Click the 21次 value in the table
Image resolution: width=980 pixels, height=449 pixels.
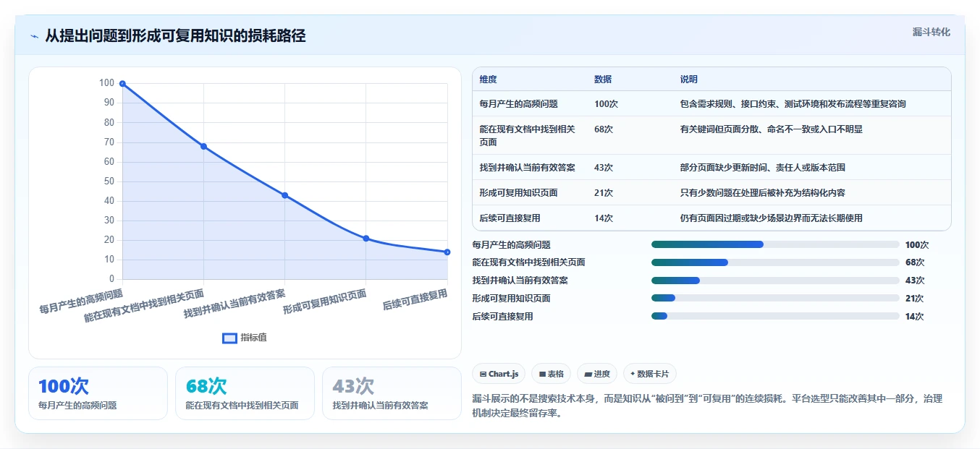click(604, 193)
